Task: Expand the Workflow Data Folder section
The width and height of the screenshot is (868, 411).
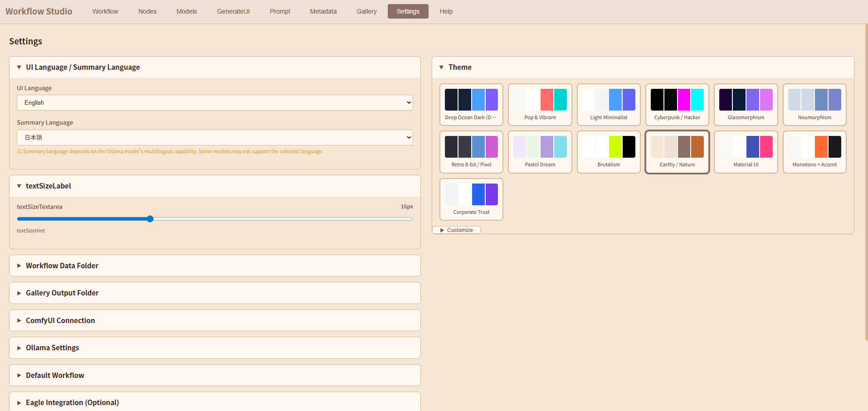Action: coord(215,266)
